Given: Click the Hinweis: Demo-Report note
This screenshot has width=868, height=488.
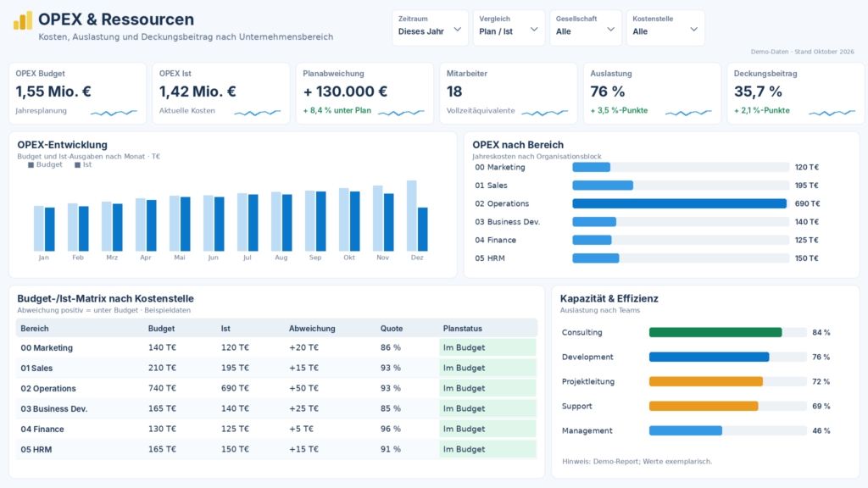Looking at the screenshot, I should coord(637,462).
